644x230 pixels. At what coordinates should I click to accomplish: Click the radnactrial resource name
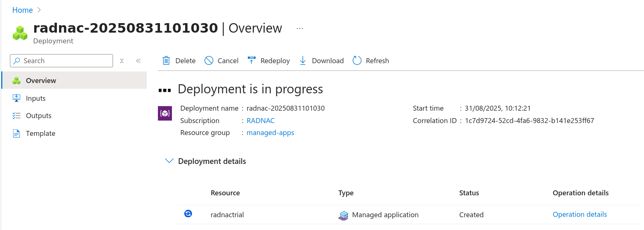coord(227,215)
